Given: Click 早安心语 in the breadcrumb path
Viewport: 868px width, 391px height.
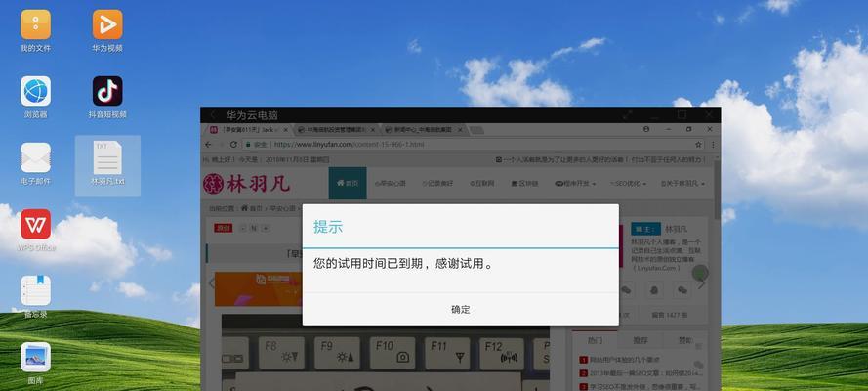Looking at the screenshot, I should [x=284, y=209].
